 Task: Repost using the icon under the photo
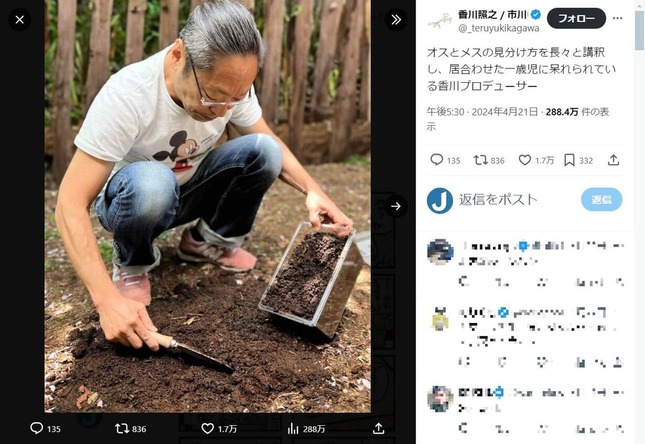(x=122, y=428)
